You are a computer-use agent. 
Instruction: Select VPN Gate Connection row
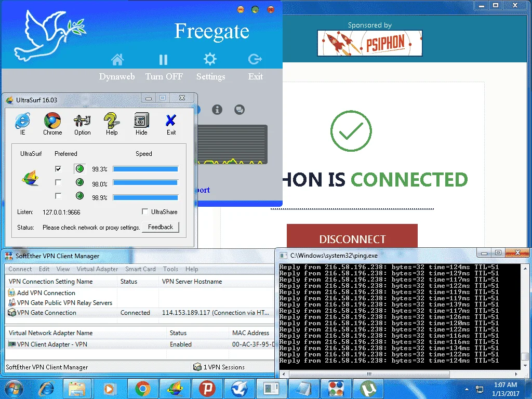140,312
